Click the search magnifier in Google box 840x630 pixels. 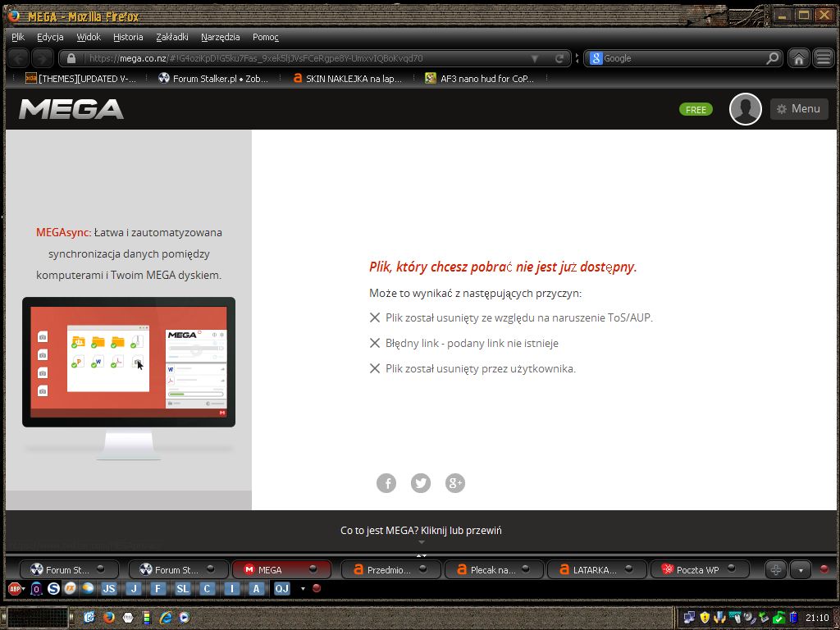click(773, 58)
